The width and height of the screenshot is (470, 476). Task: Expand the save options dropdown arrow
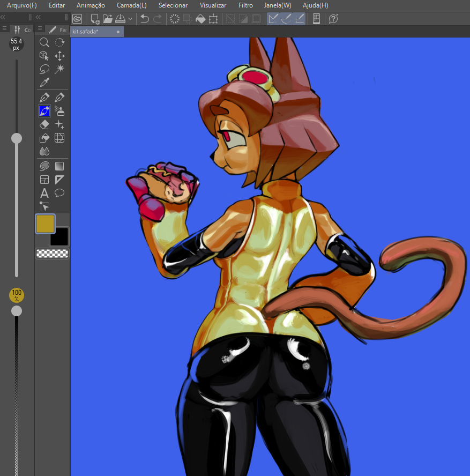pos(130,19)
